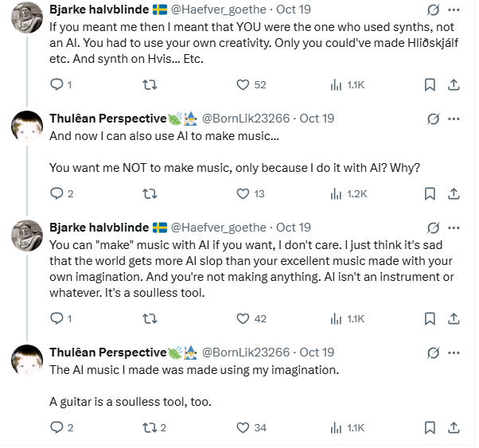Like the last tweet with 34 likes
This screenshot has height=448, width=479.
click(x=243, y=427)
